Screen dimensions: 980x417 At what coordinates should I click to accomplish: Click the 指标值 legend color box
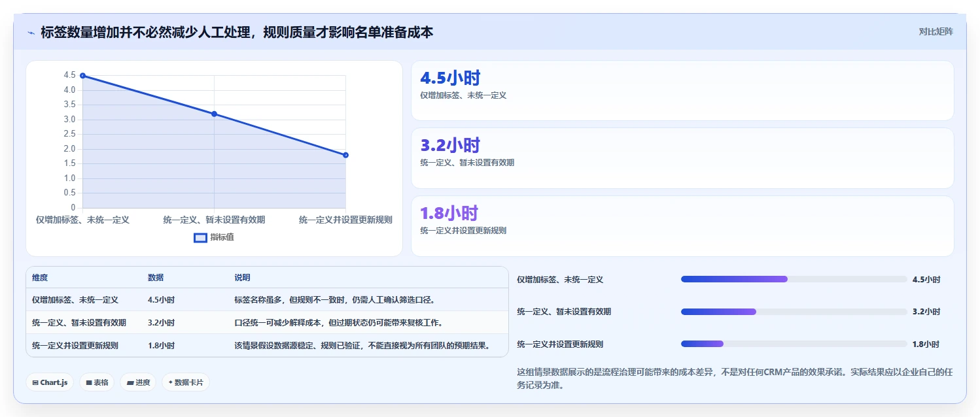click(200, 237)
